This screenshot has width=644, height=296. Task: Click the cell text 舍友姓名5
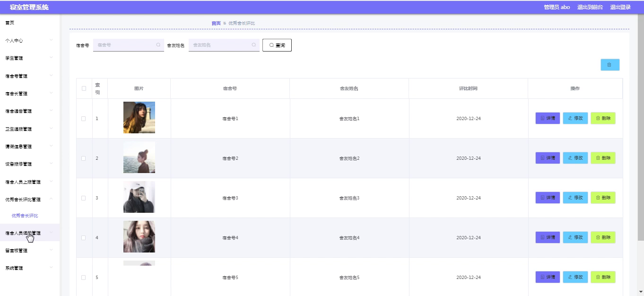(x=349, y=278)
